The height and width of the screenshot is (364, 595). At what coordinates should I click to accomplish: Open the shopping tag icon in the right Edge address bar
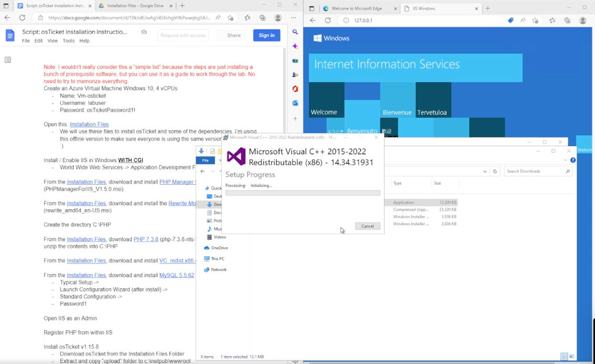coord(511,21)
